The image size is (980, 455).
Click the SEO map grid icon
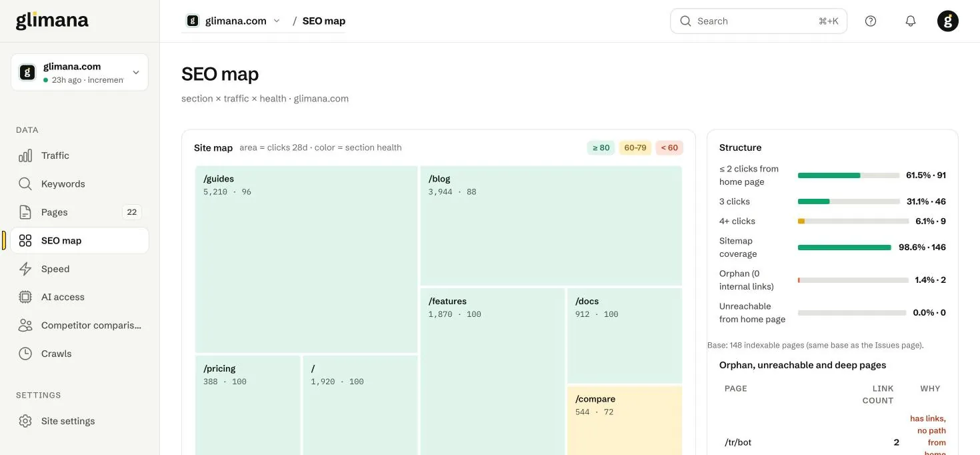pyautogui.click(x=25, y=240)
